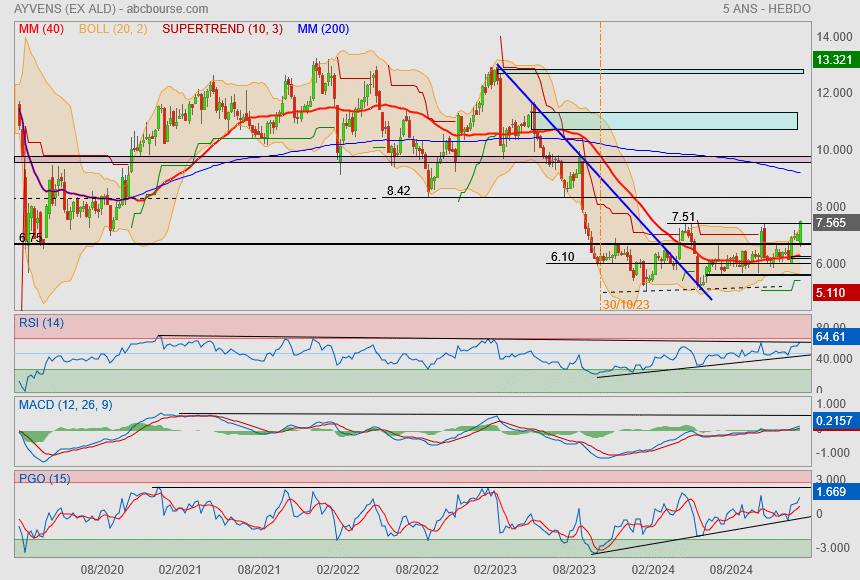
Task: Click the 8.42 support level label
Action: point(400,190)
